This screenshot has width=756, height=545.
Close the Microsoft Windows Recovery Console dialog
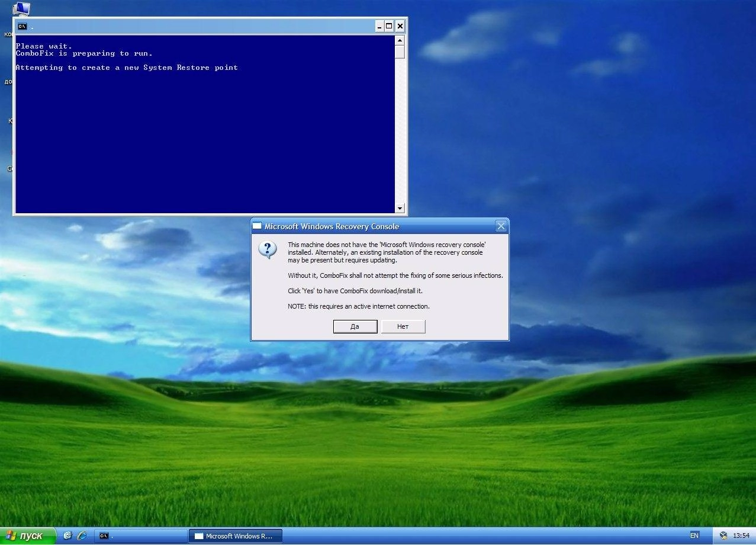pos(501,226)
